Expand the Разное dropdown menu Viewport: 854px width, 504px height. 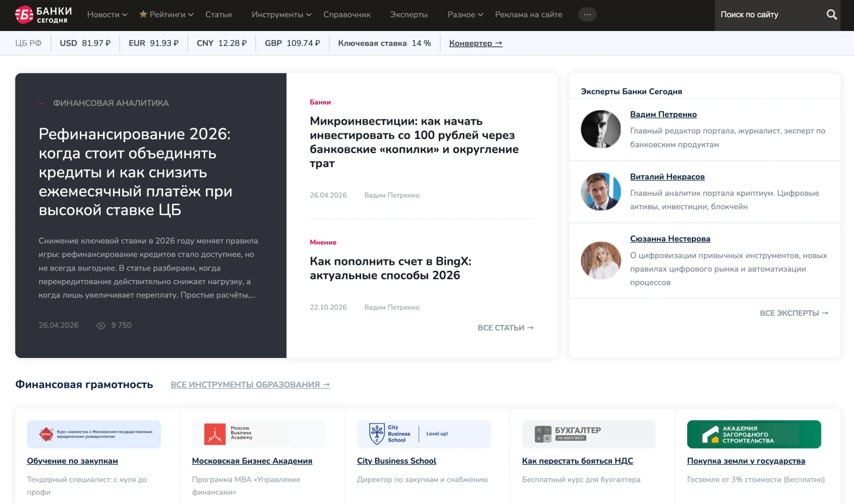[465, 15]
